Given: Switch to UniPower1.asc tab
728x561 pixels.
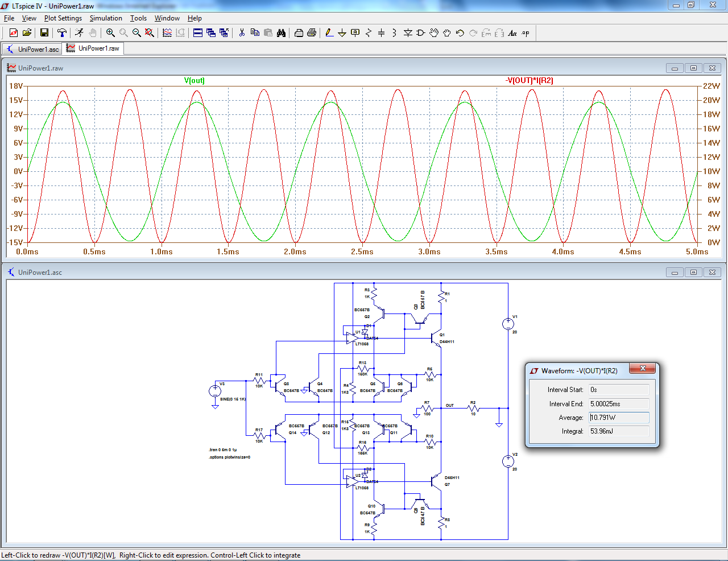Looking at the screenshot, I should point(32,49).
